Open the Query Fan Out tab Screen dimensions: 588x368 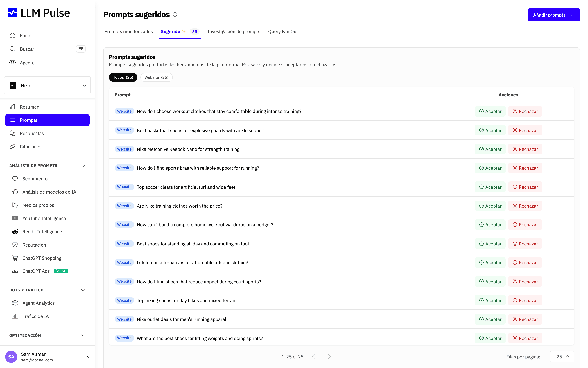(283, 32)
